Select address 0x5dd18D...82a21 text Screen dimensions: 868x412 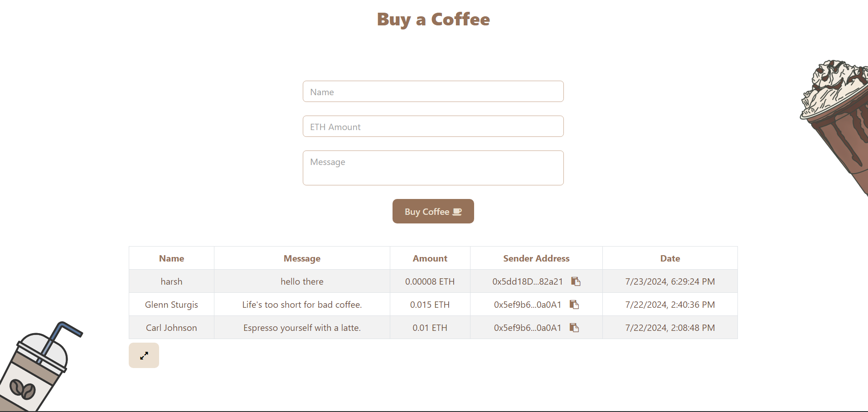pyautogui.click(x=528, y=281)
